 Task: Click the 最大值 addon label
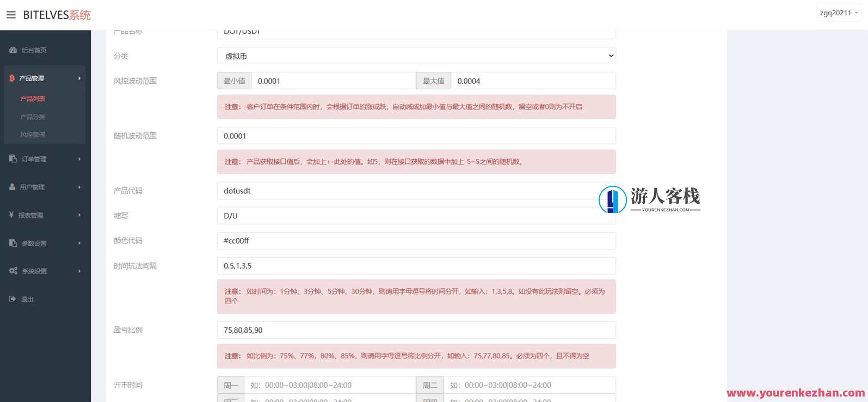434,81
